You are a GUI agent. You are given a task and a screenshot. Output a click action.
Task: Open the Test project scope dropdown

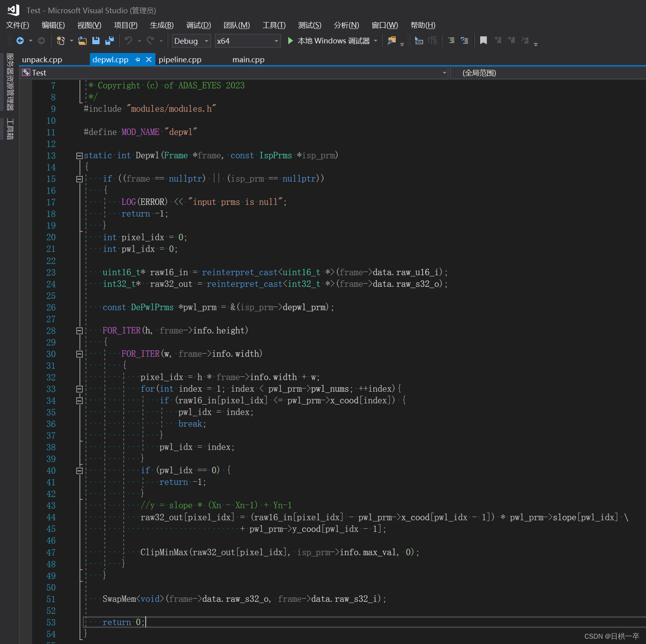coord(444,73)
